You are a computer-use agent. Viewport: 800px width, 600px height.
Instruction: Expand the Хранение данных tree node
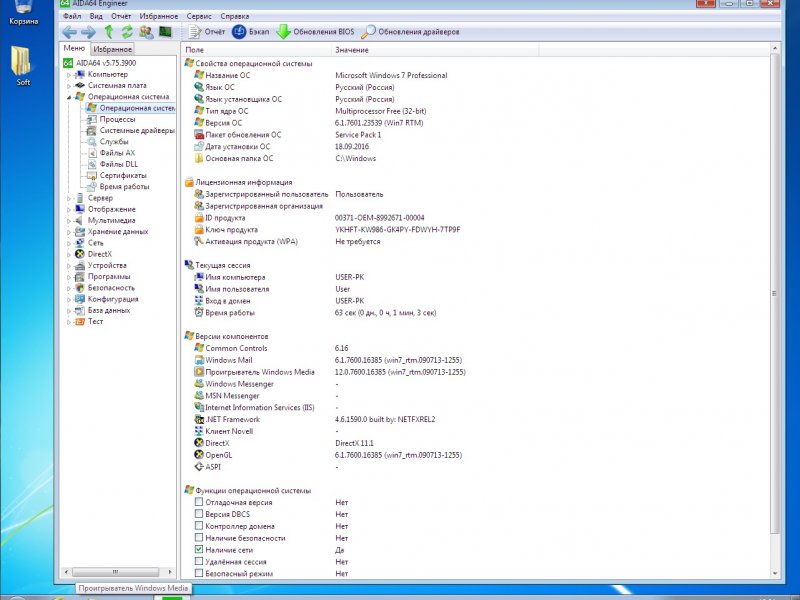tap(69, 232)
